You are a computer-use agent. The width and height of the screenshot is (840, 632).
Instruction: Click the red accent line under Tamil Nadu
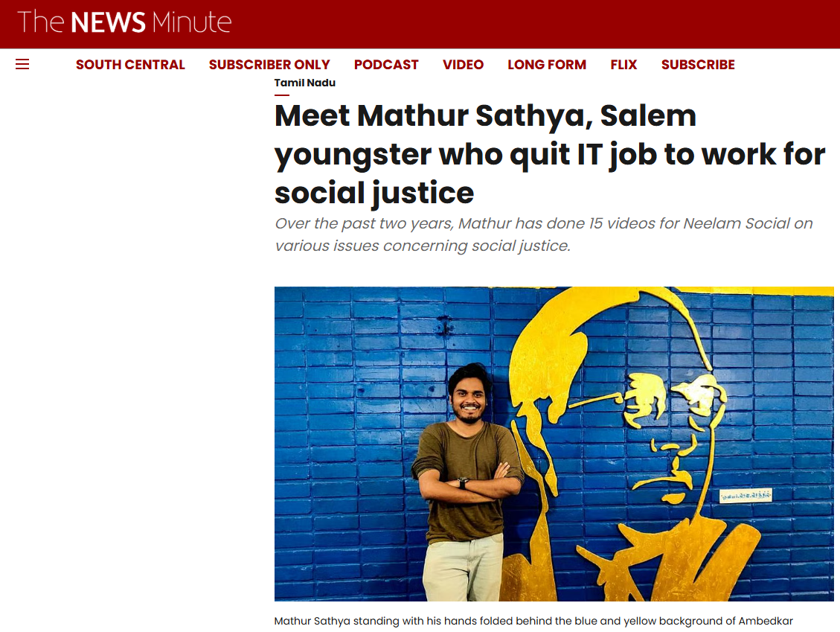(281, 95)
